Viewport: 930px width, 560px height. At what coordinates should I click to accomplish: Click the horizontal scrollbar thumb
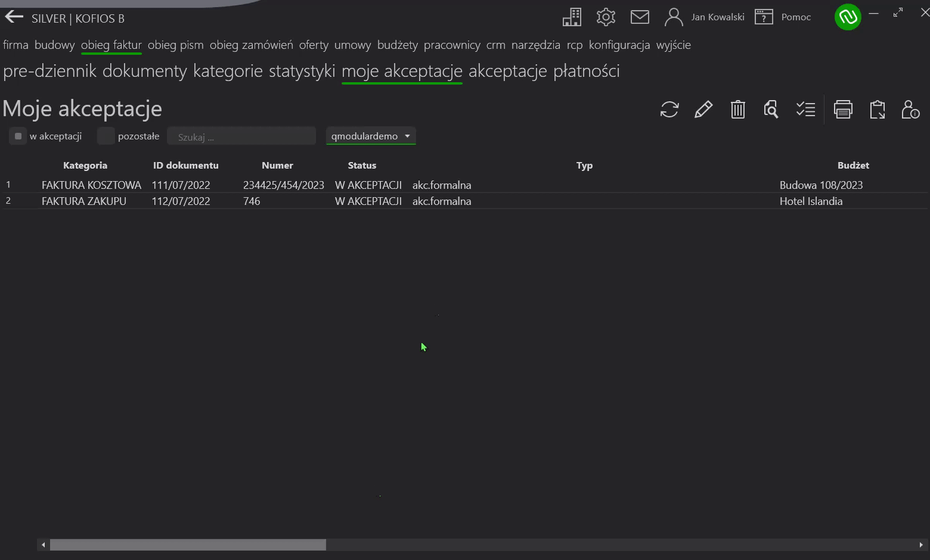tap(188, 545)
